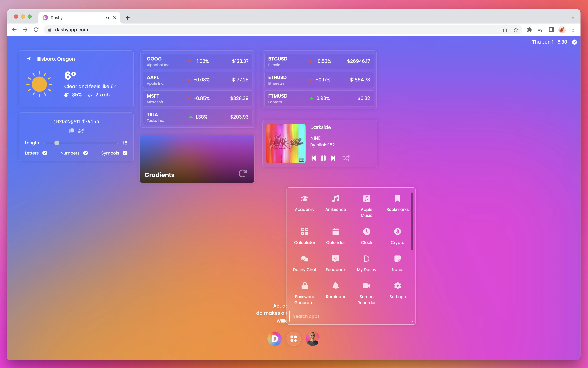Click the Thu Jun 1 date
The height and width of the screenshot is (368, 588).
[543, 42]
